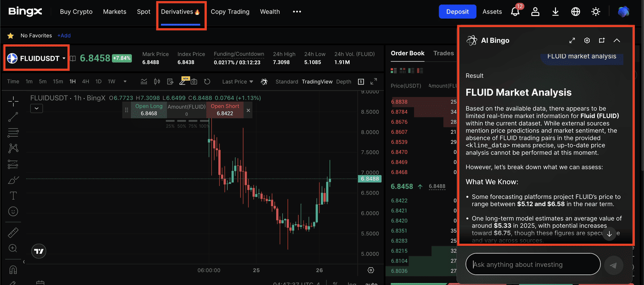The image size is (644, 285).
Task: Open the Fibonacci lines tool
Action: 14,133
